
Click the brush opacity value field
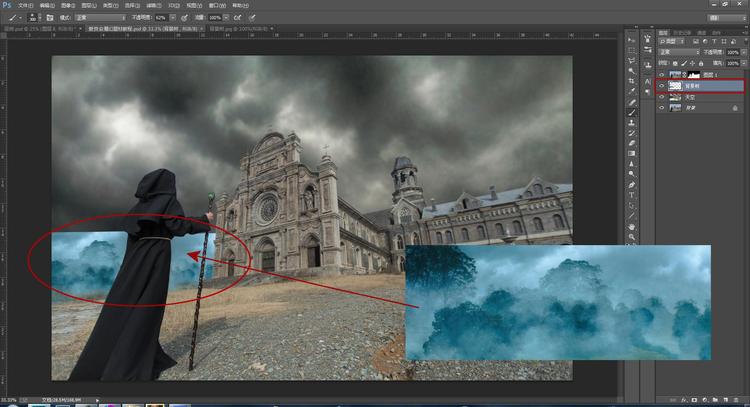(x=161, y=18)
